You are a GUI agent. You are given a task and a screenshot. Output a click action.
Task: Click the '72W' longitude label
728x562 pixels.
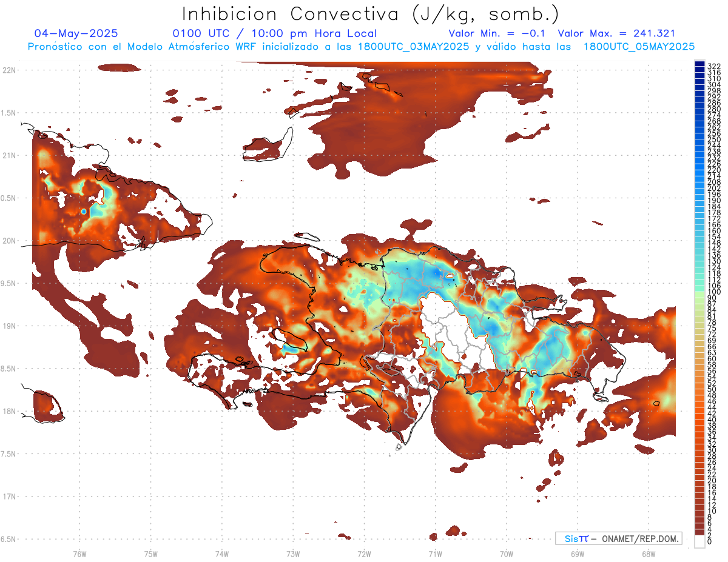point(364,554)
